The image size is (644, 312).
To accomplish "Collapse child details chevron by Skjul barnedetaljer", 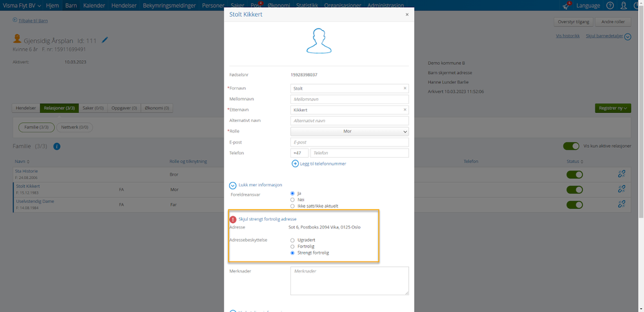I will [x=628, y=37].
